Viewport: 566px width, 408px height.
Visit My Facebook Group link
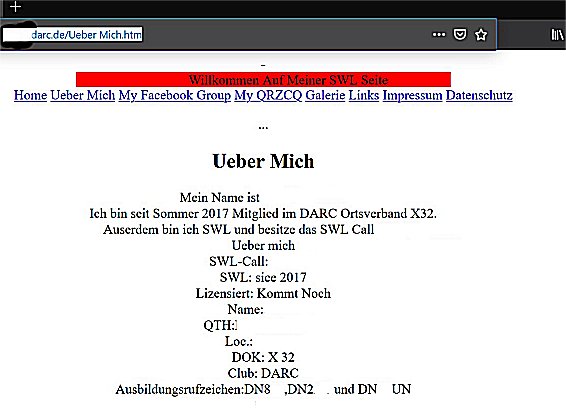click(175, 95)
